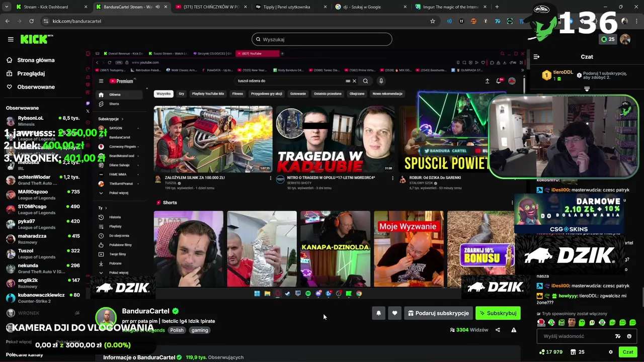The image size is (644, 362).
Task: Open nekunda channel in sidebar
Action: (x=42, y=268)
